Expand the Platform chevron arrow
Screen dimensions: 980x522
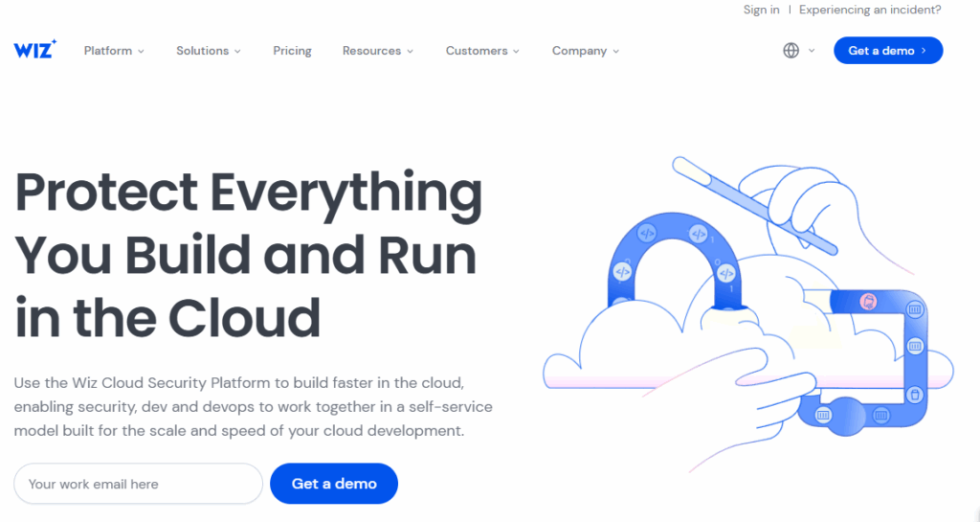pos(142,52)
